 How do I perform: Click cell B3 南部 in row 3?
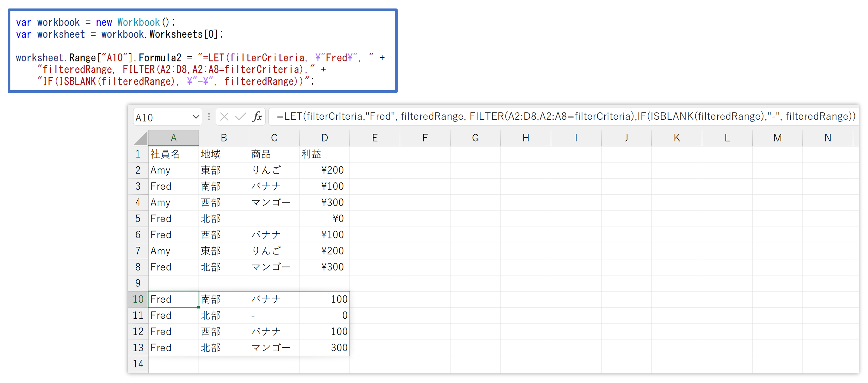(x=224, y=187)
